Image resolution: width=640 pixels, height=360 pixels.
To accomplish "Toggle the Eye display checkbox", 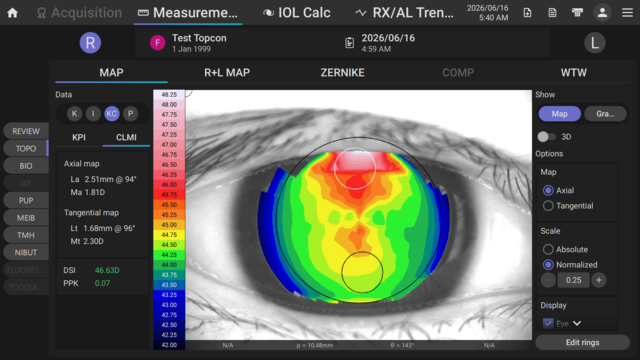I will click(x=548, y=323).
